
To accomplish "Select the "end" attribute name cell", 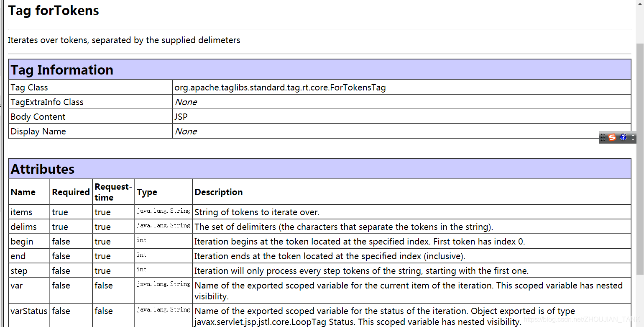I will [x=29, y=256].
